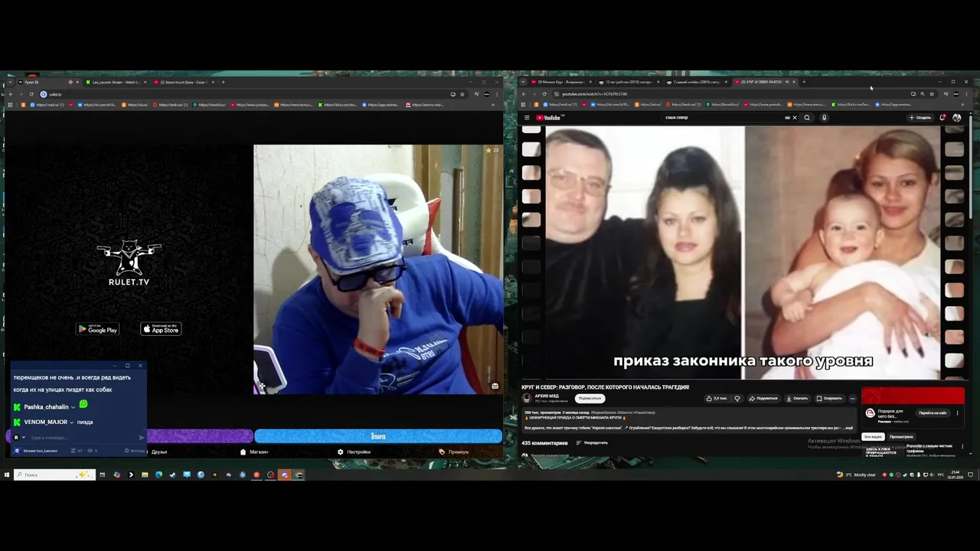Open ad options three-dot menu
Screen dimensions: 980x551
tap(957, 412)
